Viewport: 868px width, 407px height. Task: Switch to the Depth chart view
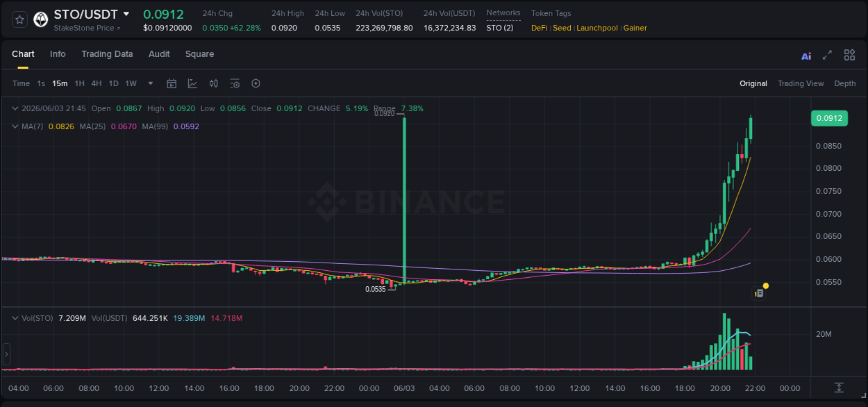pyautogui.click(x=845, y=83)
